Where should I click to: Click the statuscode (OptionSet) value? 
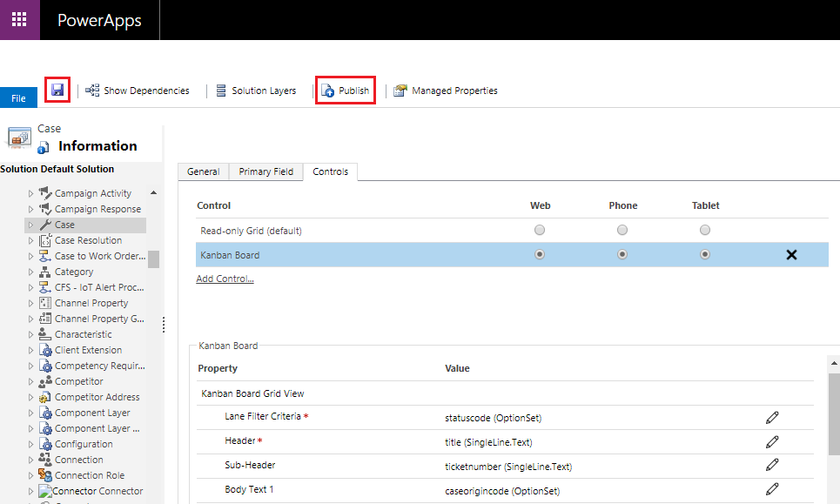coord(493,418)
